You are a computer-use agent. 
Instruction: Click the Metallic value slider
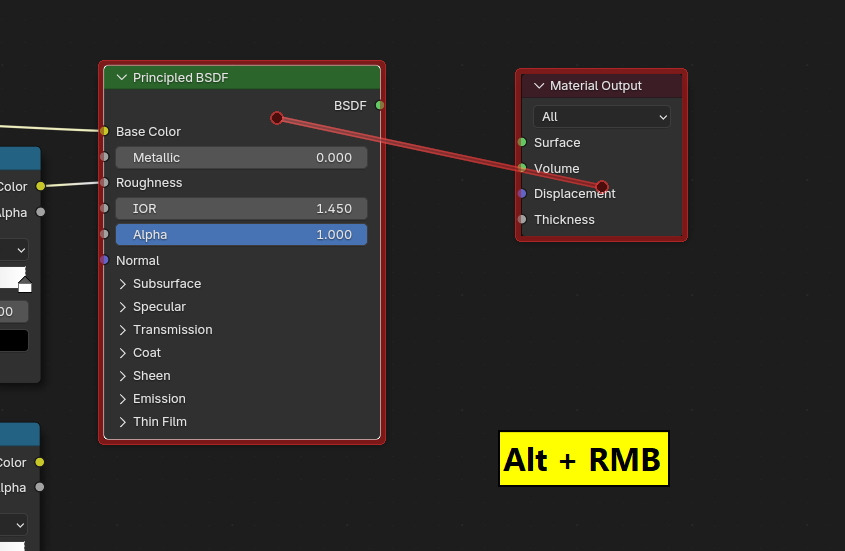pos(241,157)
